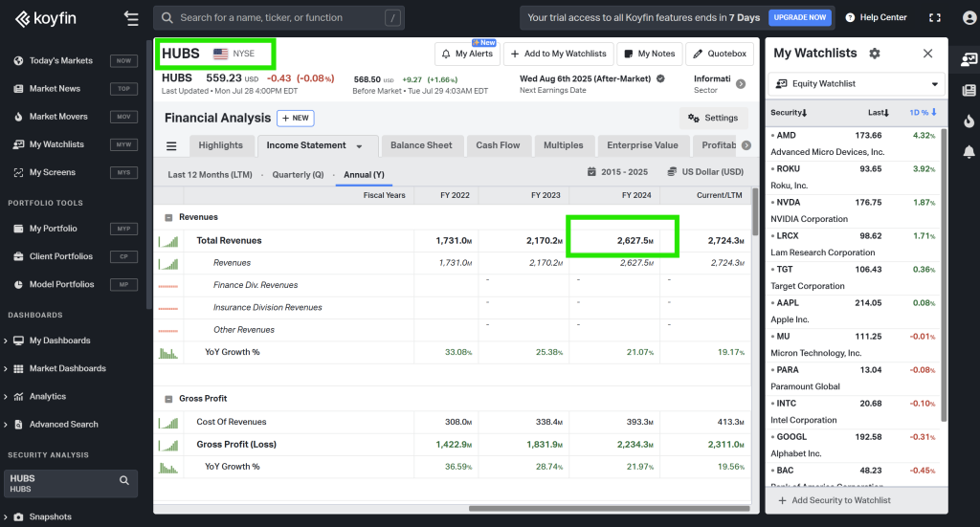
Task: Click the fullscreen expand icon
Action: 935,18
